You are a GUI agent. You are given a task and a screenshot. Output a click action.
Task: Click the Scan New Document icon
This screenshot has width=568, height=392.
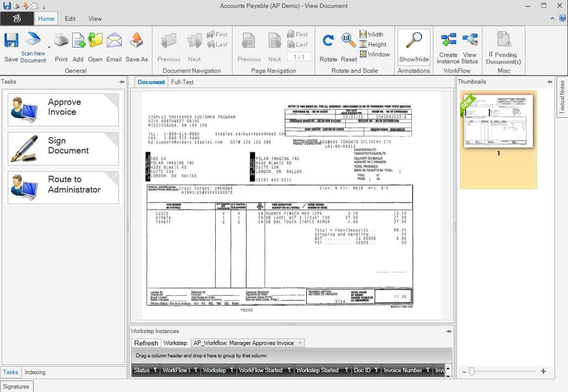[33, 39]
